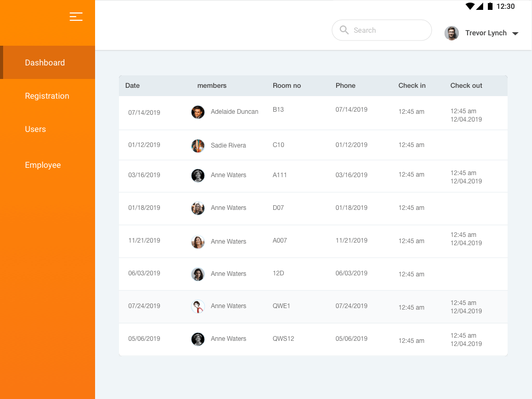532x399 pixels.
Task: Click the Check in column header
Action: (x=412, y=86)
